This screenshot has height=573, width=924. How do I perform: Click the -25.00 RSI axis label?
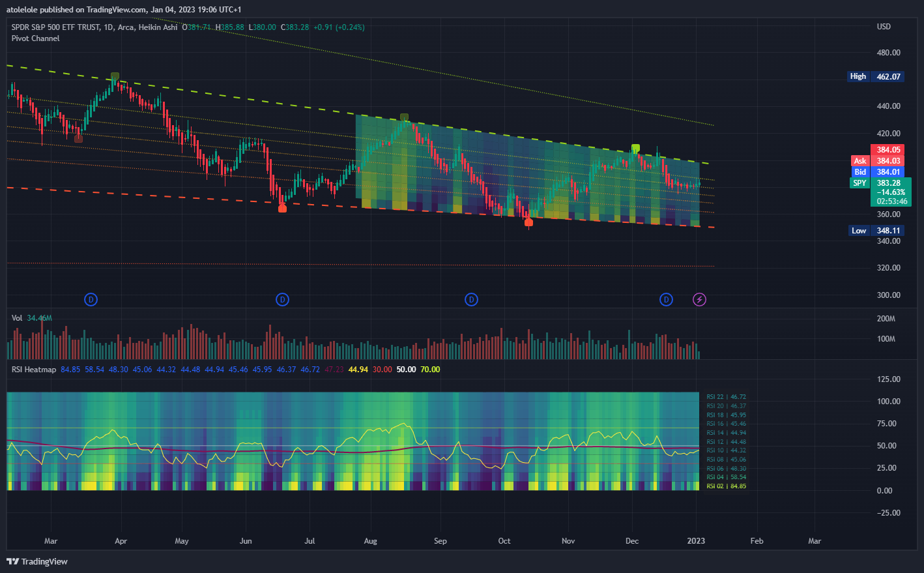coord(888,513)
